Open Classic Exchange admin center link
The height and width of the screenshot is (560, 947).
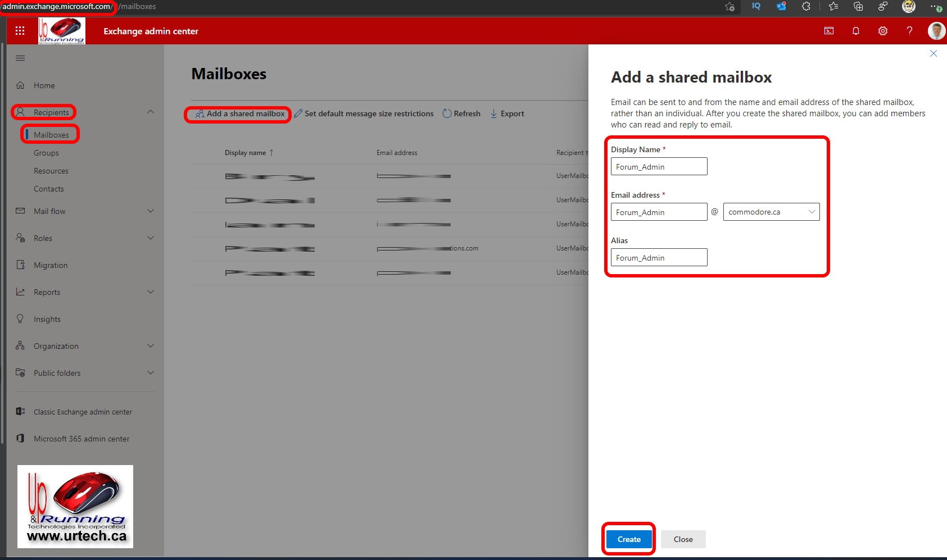[83, 412]
